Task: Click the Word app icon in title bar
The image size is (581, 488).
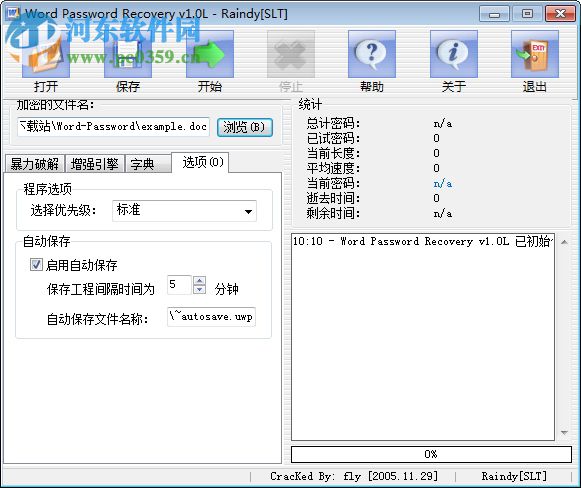Action: click(13, 13)
